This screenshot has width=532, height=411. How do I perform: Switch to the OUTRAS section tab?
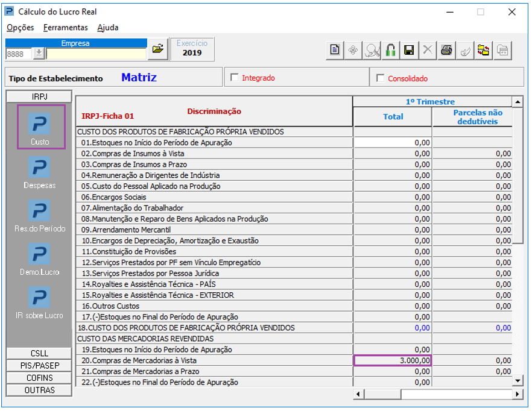point(39,390)
